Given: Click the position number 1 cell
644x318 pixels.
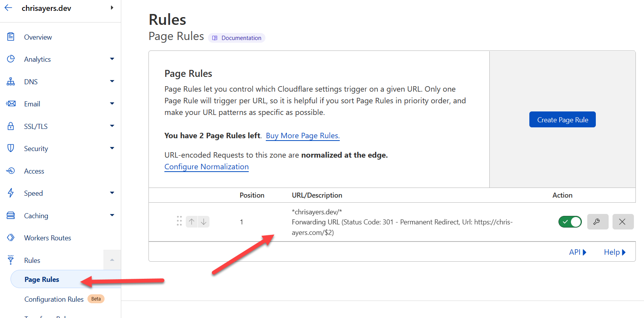Looking at the screenshot, I should point(241,222).
